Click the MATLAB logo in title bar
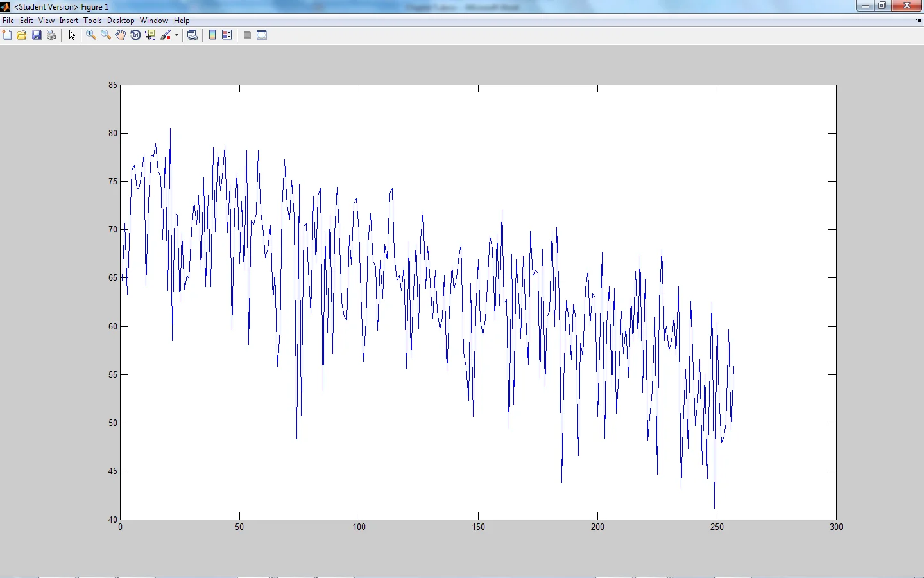The width and height of the screenshot is (924, 578). coord(5,6)
